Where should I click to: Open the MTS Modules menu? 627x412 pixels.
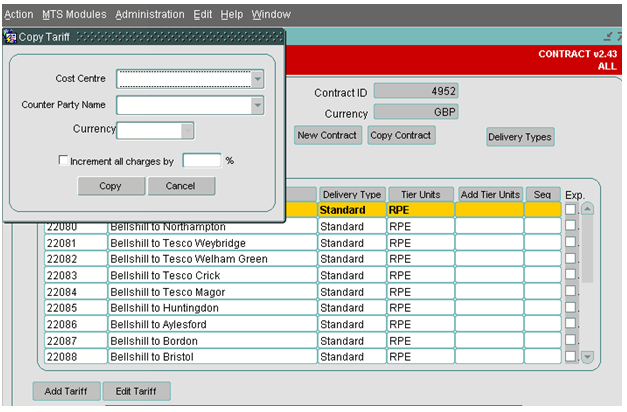point(74,14)
